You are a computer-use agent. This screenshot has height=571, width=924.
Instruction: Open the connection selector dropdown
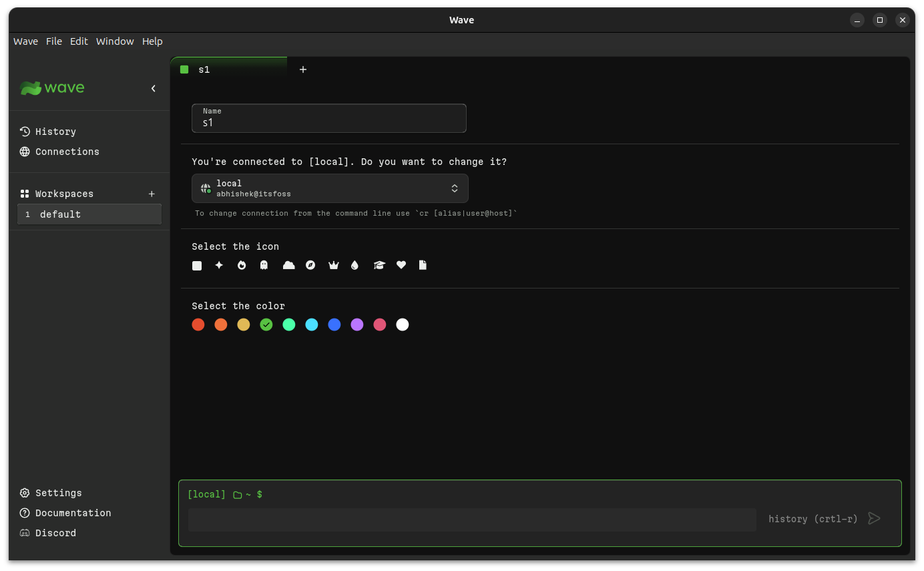point(330,188)
